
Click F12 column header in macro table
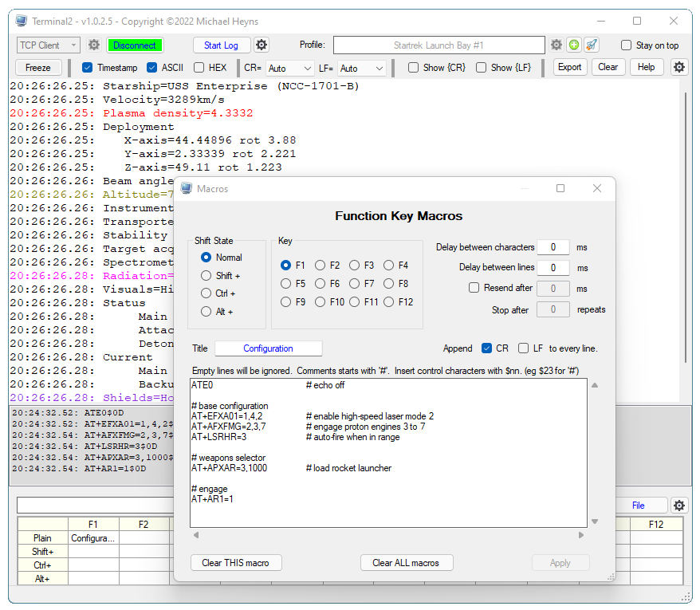[x=656, y=524]
